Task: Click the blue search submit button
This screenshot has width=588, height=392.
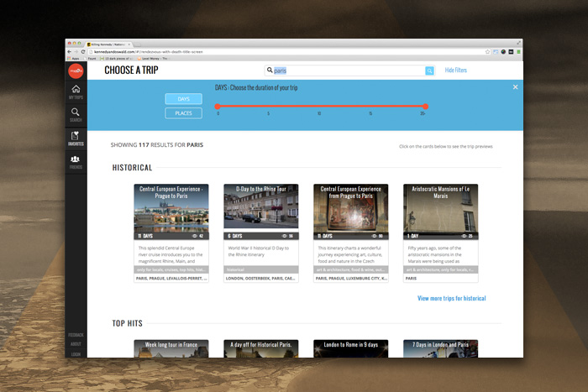Action: 429,71
